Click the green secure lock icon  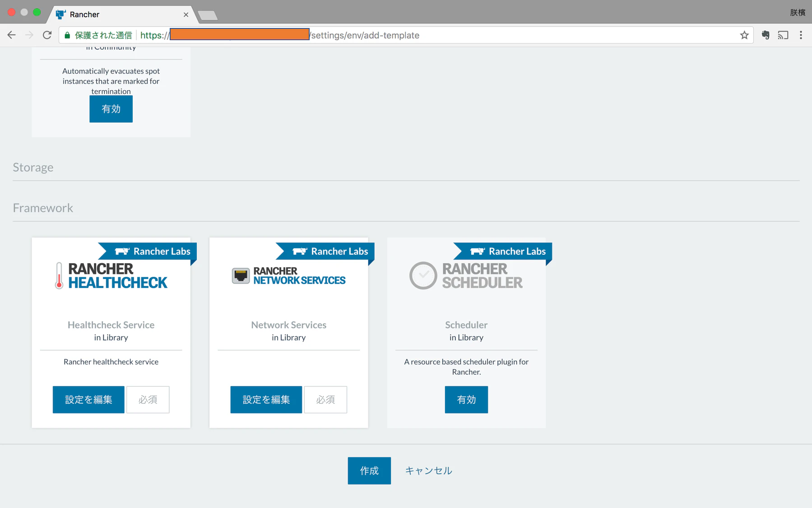(x=67, y=35)
